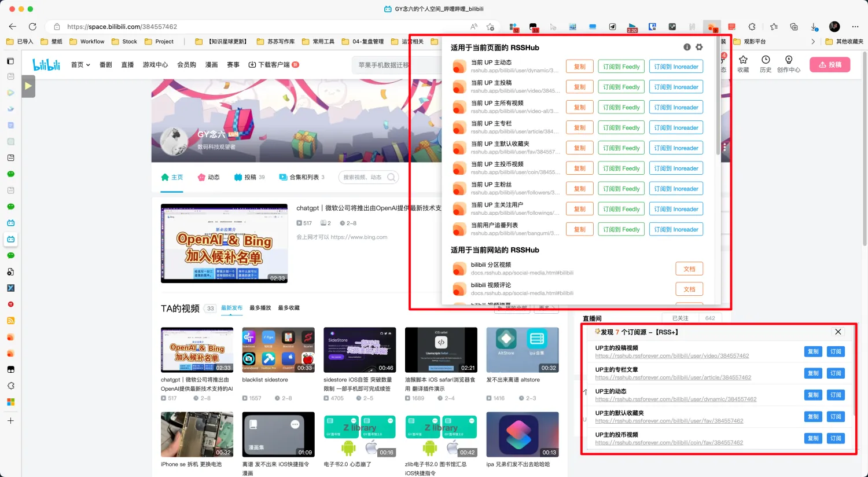Open the blacklist sidestore video thumbnail

[x=278, y=350]
